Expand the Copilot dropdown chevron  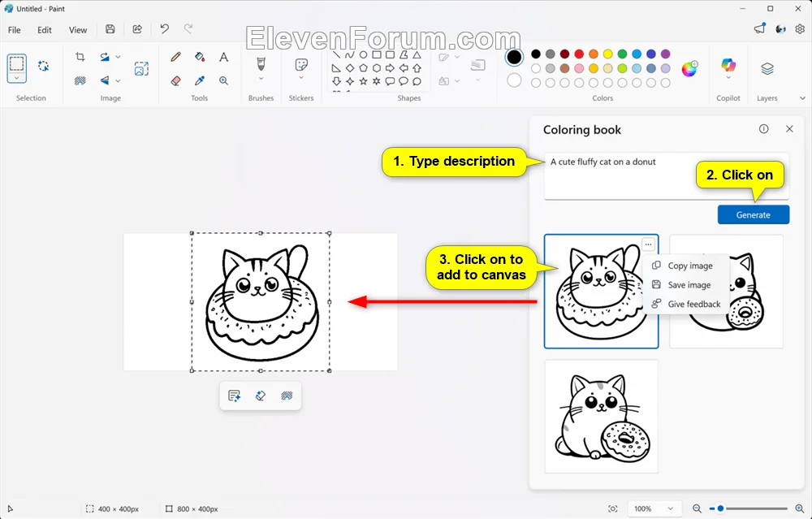coord(728,78)
